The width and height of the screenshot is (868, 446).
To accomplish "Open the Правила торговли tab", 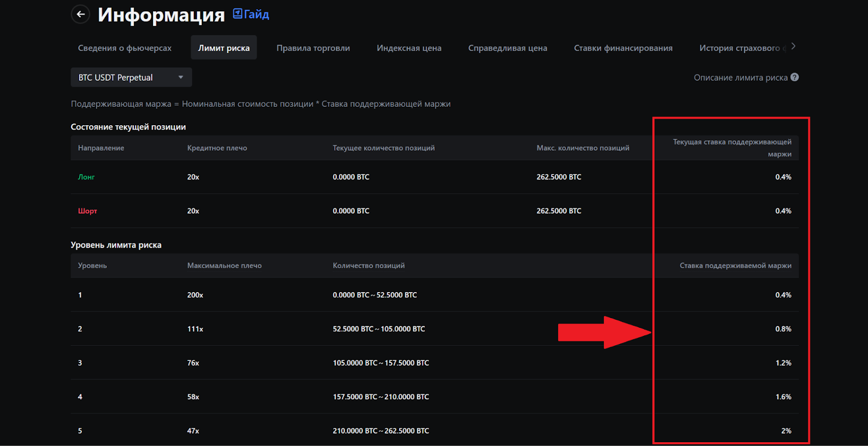I will (x=313, y=48).
